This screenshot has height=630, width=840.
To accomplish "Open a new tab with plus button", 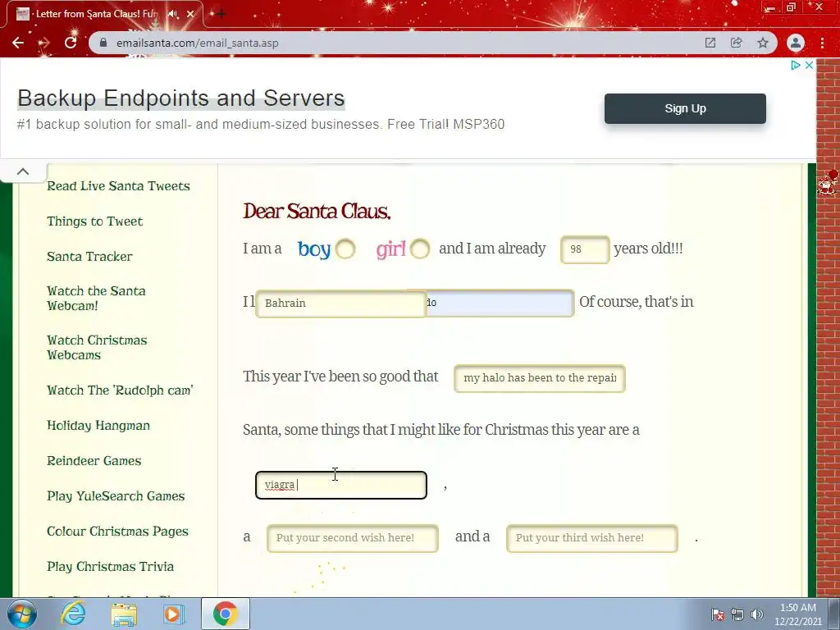I will click(221, 14).
